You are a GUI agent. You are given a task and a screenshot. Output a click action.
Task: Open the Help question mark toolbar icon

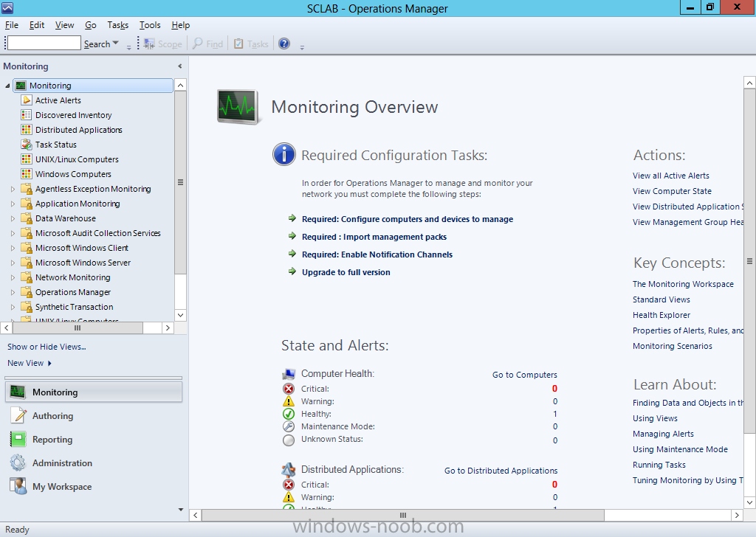click(x=284, y=44)
